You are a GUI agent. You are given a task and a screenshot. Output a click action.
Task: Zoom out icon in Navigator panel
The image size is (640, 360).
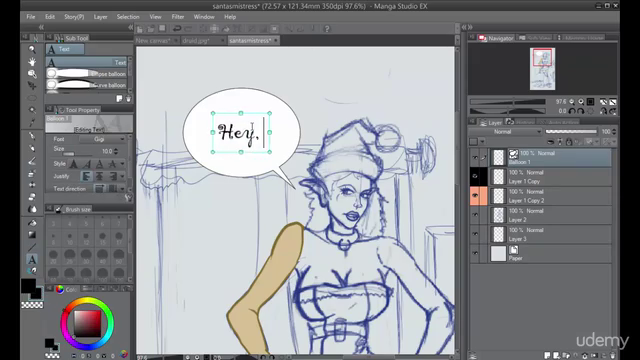(x=572, y=102)
